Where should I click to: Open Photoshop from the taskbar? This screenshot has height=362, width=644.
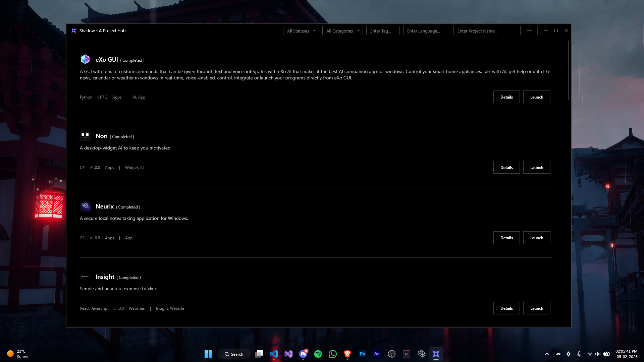(362, 354)
